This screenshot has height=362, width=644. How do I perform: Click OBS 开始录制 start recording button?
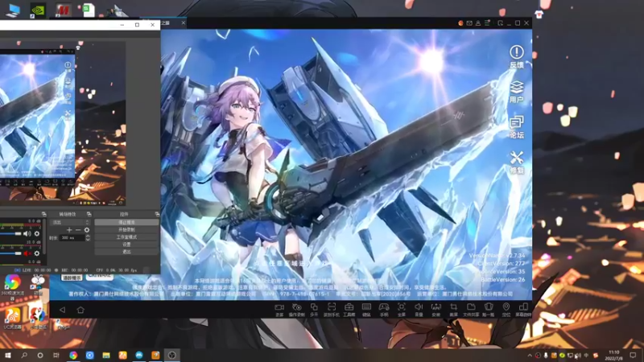click(x=126, y=229)
